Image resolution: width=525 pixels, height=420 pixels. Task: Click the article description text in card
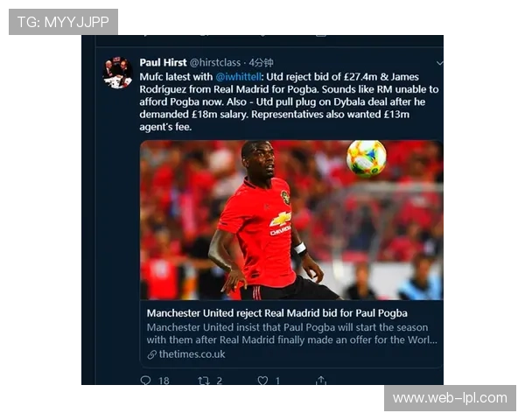pyautogui.click(x=291, y=333)
